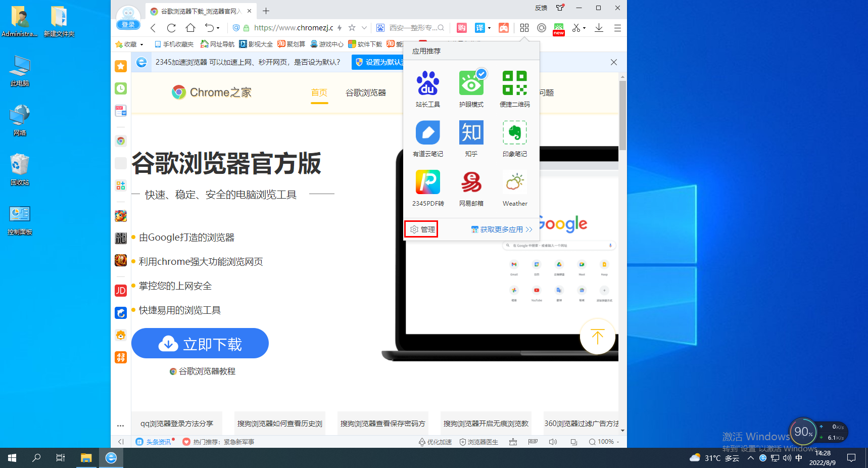868x468 pixels.
Task: Click the sidebar JD icon
Action: [x=121, y=291]
